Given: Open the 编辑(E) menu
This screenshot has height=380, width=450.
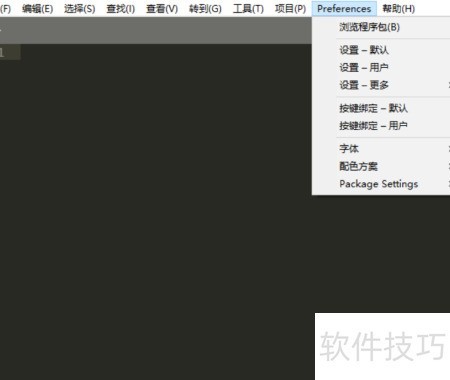Looking at the screenshot, I should click(x=37, y=9).
